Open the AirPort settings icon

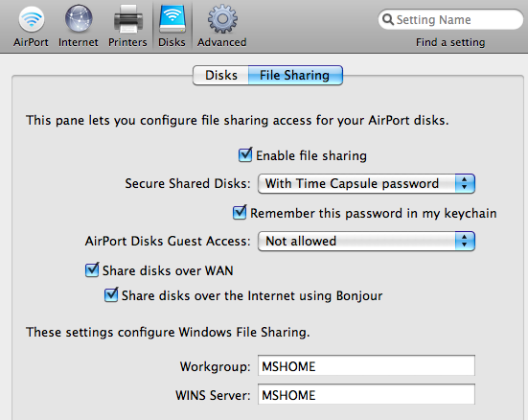pos(32,19)
